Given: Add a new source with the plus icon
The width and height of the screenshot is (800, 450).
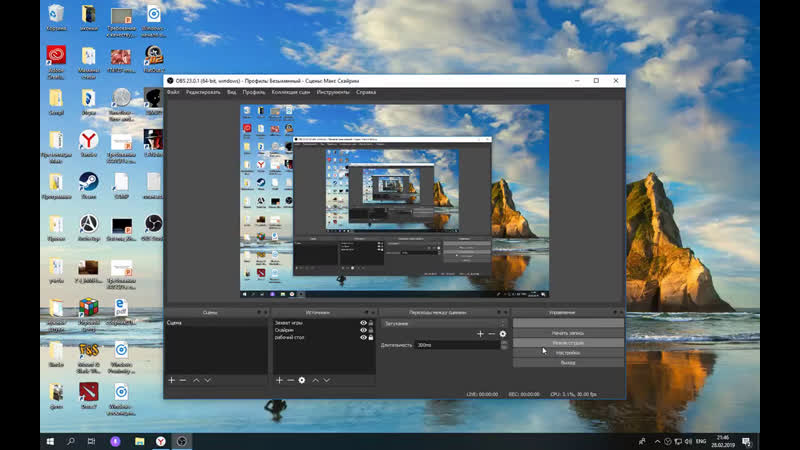Looking at the screenshot, I should (x=279, y=380).
